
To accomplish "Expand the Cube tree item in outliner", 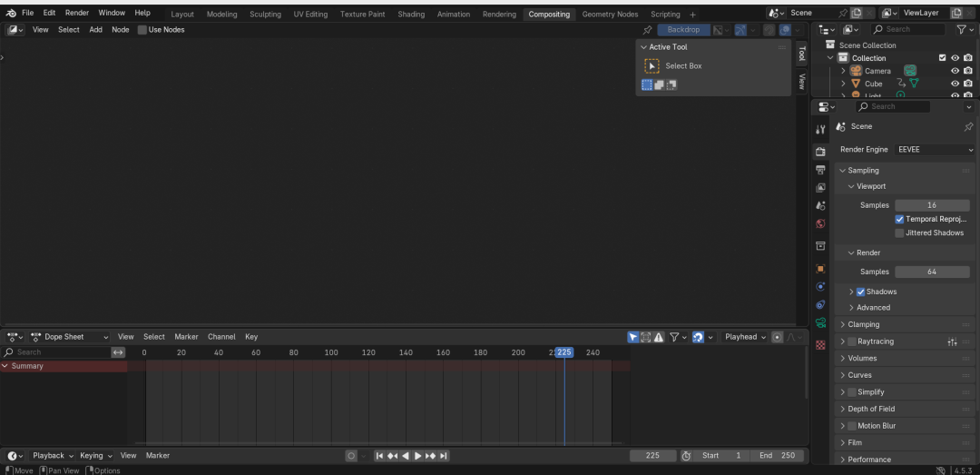I will 842,84.
